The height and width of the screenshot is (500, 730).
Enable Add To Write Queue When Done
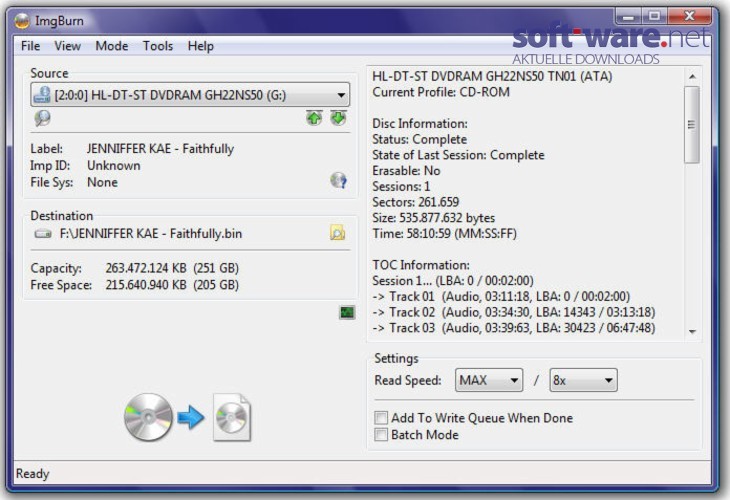(381, 418)
